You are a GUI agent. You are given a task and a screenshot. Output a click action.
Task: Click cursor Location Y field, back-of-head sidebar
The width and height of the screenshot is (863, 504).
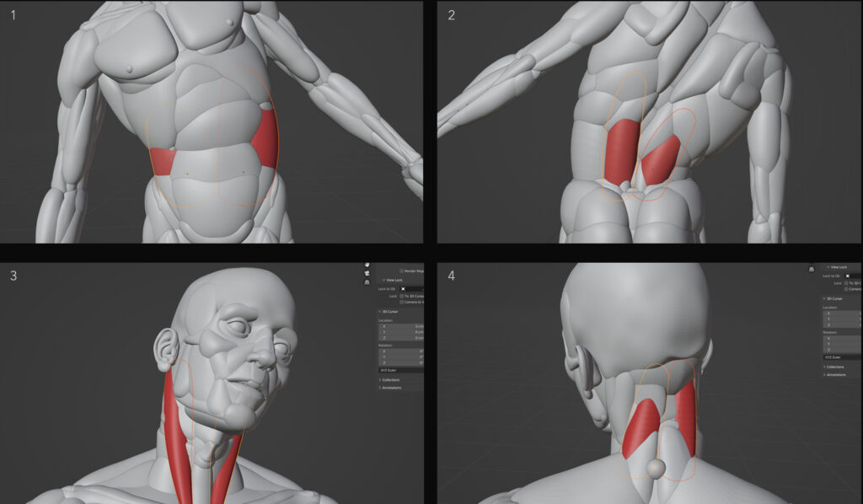pos(843,319)
